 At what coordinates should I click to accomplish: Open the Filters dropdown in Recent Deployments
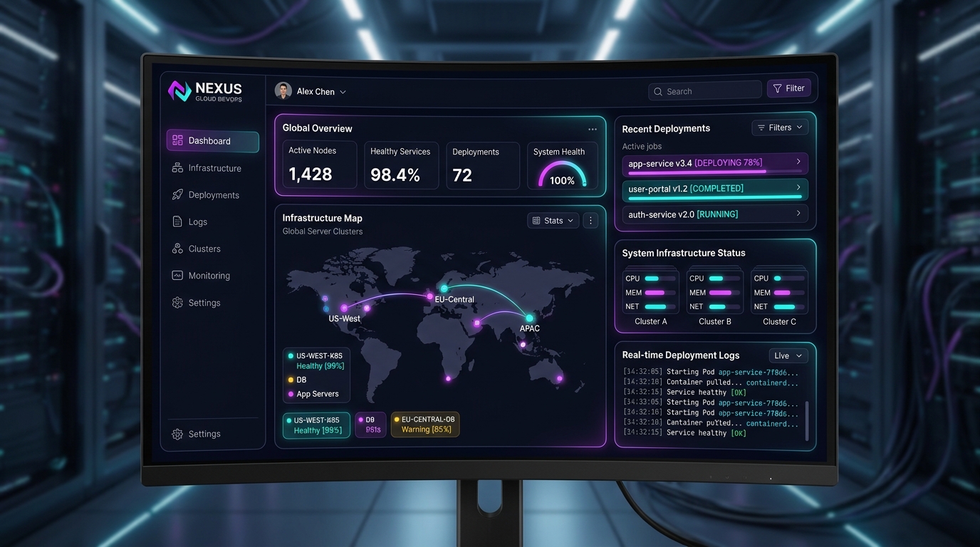pyautogui.click(x=780, y=127)
